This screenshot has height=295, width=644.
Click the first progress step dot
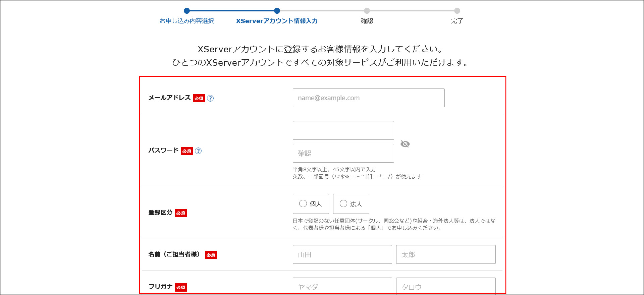tap(187, 11)
